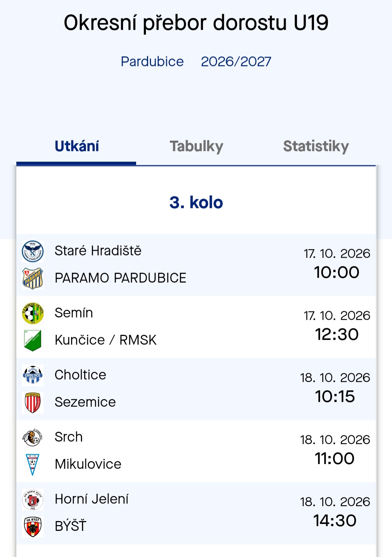Open the PARAMO PARDUBICE team name
The image size is (392, 557).
(121, 278)
